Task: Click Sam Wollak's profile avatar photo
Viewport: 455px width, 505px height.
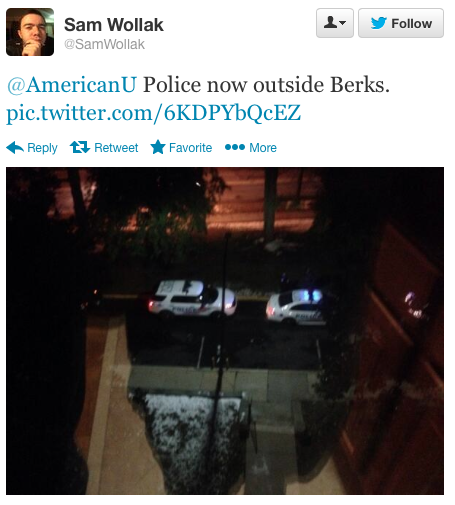Action: click(30, 32)
